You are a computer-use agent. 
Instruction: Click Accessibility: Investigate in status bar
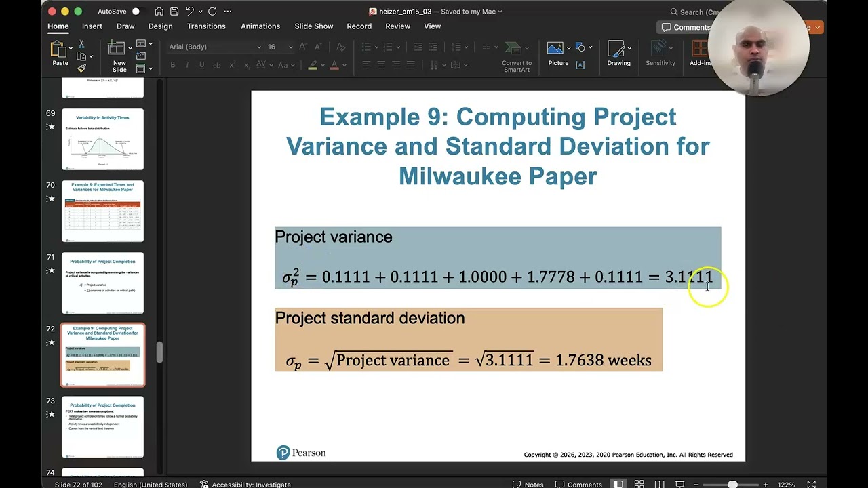245,485
